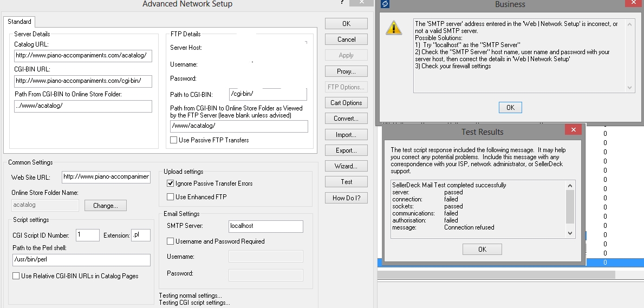Run the network Test button
Screen dimensions: 644x308
point(346,182)
